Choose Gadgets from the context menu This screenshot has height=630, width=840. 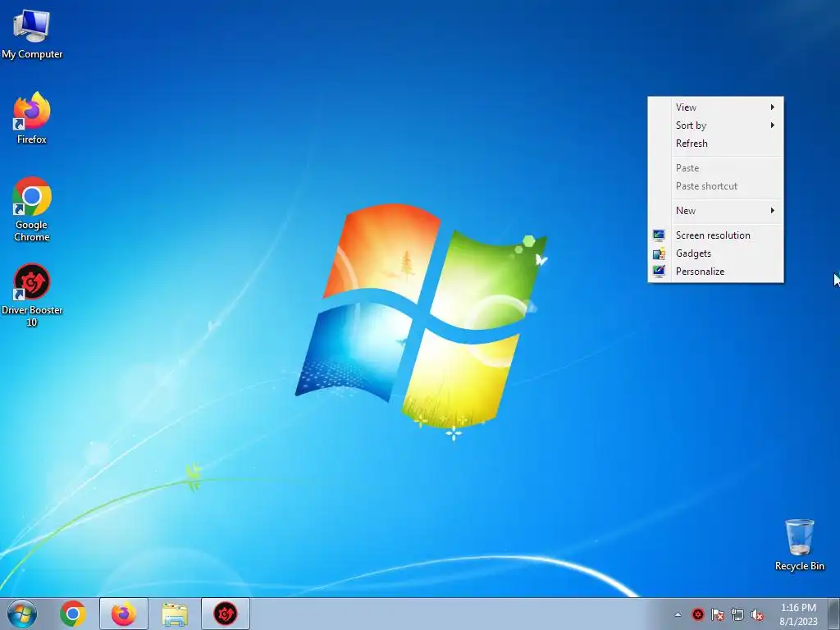tap(715, 253)
